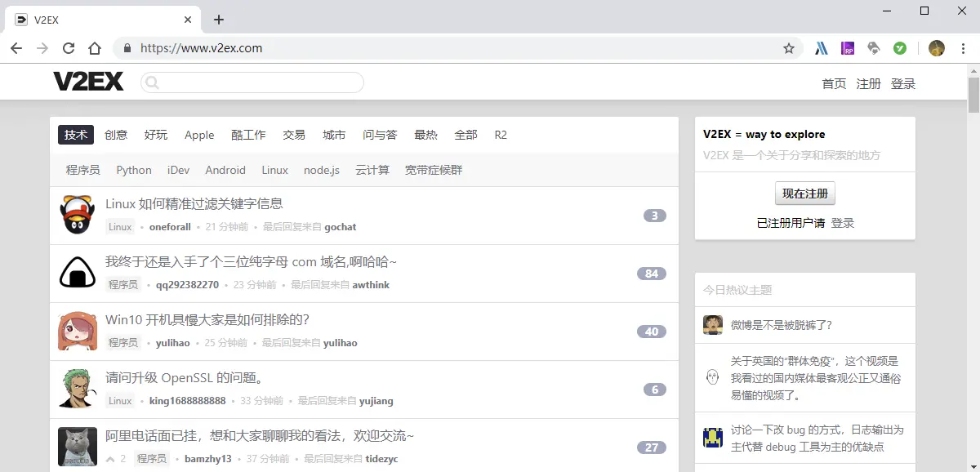Focus the V2EX search field

pyautogui.click(x=252, y=82)
